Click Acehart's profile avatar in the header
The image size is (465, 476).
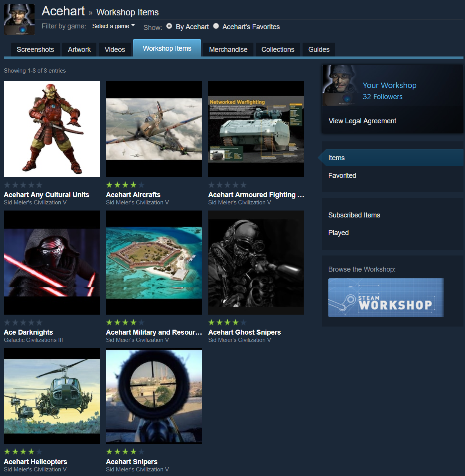[19, 20]
